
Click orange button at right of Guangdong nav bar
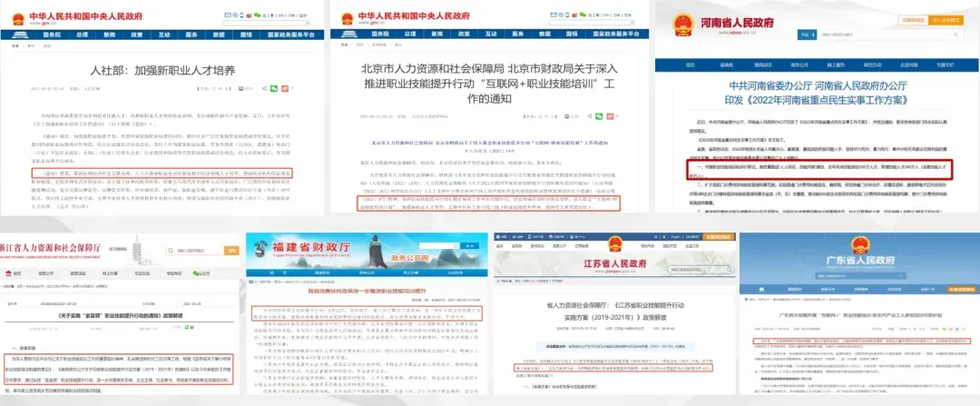961,290
